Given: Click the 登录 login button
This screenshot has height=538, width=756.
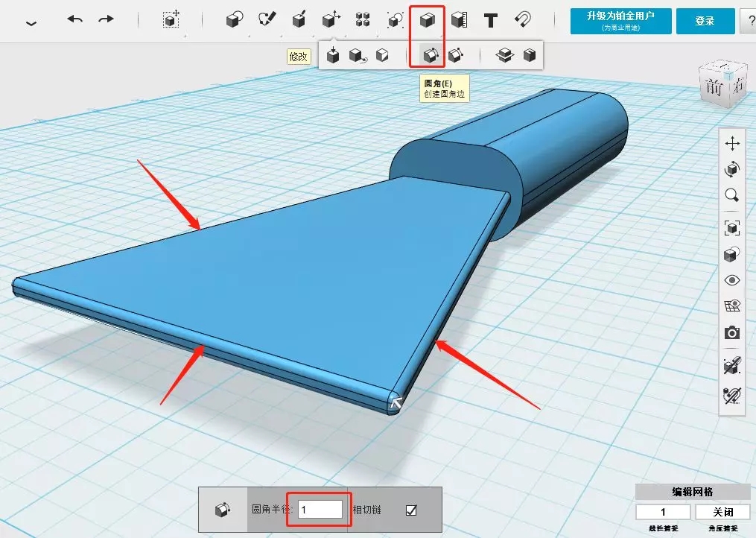Looking at the screenshot, I should pyautogui.click(x=705, y=21).
